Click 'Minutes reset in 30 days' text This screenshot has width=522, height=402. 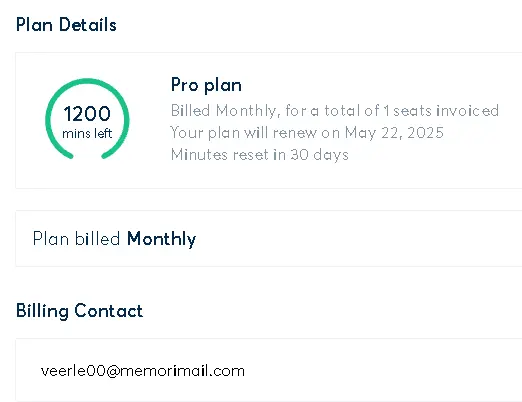260,155
